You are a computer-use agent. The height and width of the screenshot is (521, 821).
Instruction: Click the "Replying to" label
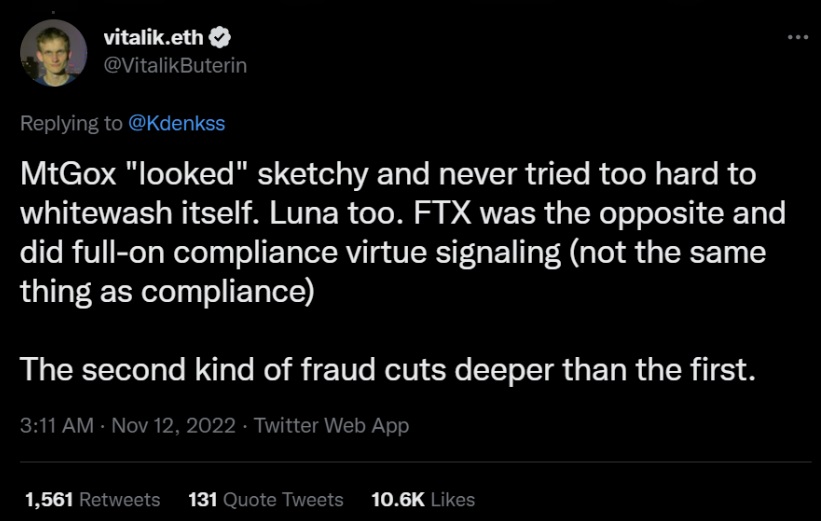tap(72, 124)
